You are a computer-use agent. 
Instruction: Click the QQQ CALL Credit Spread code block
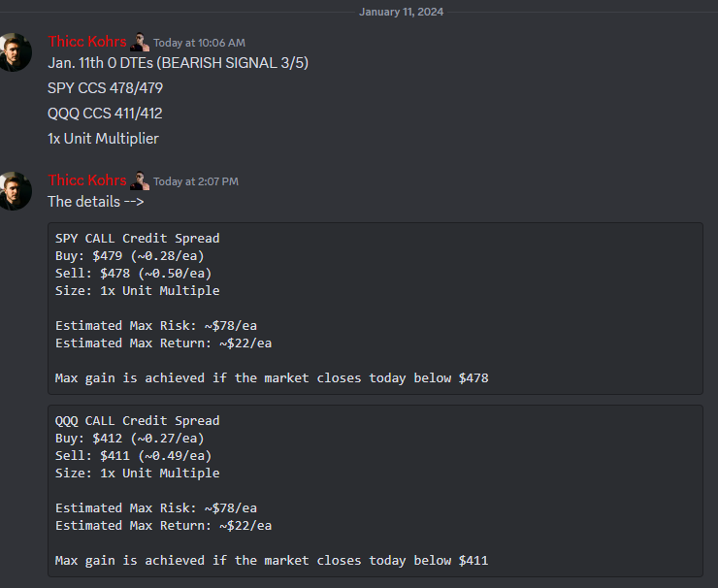(x=375, y=491)
